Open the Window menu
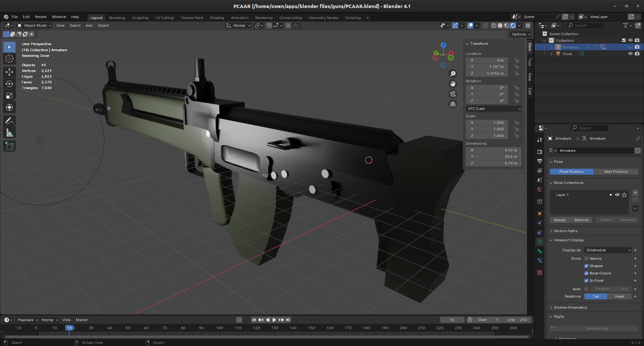Viewport: 644px width, 346px height. (x=59, y=17)
